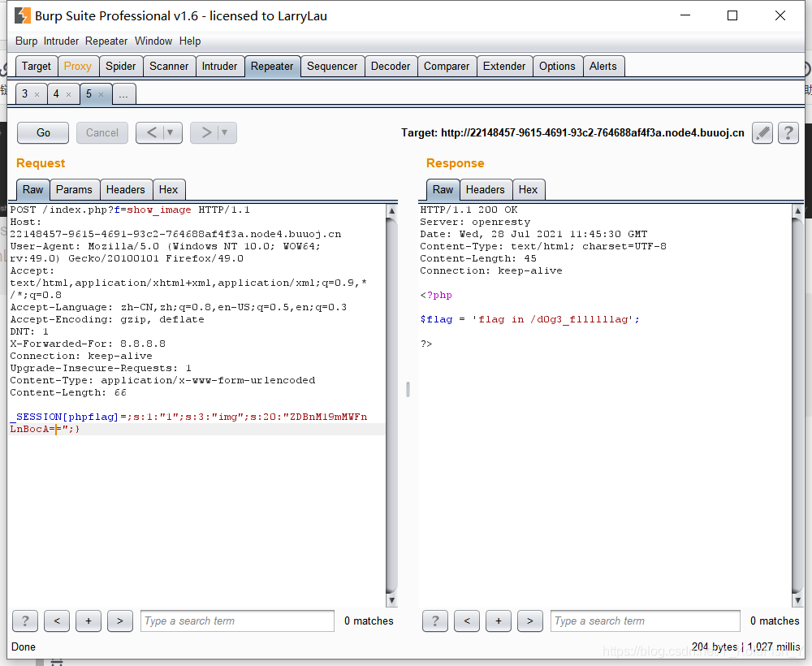812x666 pixels.
Task: Show the Request Params view
Action: point(74,189)
